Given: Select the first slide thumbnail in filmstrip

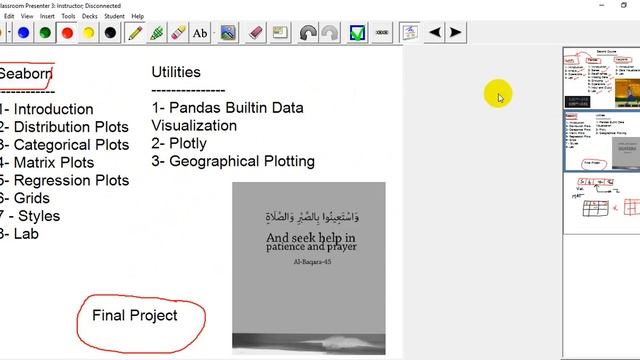Looking at the screenshot, I should [x=602, y=78].
